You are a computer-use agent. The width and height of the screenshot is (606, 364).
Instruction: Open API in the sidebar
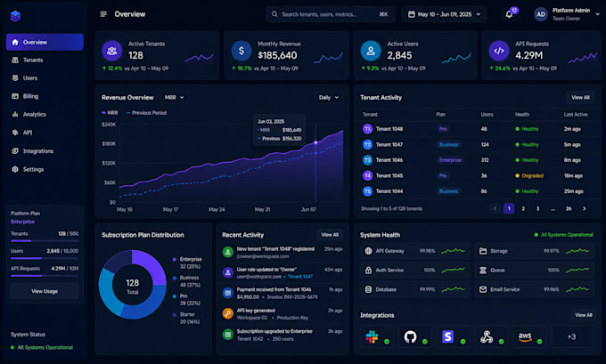[x=45, y=133]
